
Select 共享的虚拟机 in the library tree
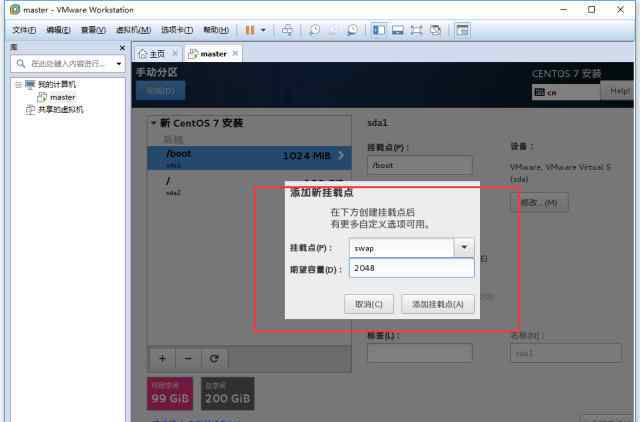point(60,109)
